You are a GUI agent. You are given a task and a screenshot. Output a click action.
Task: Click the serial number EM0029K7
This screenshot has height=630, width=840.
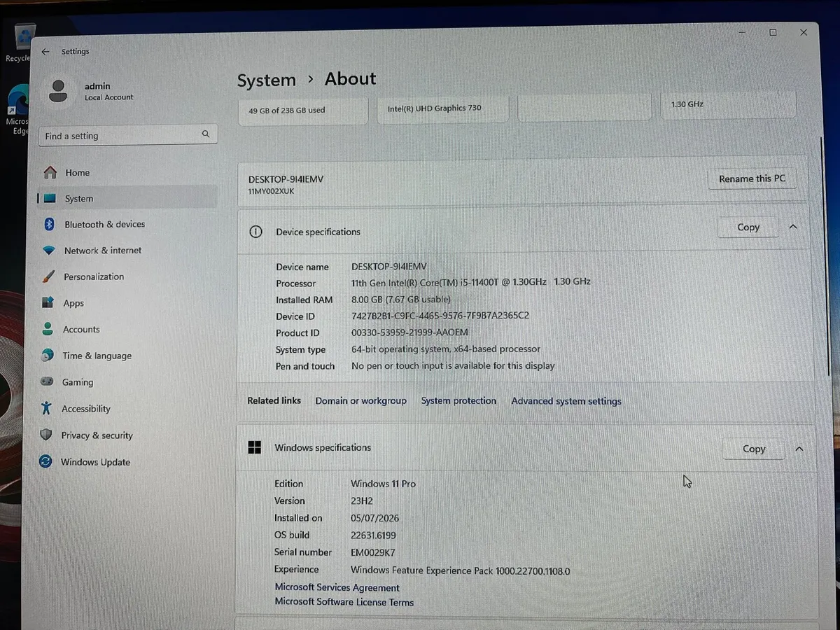pyautogui.click(x=372, y=552)
